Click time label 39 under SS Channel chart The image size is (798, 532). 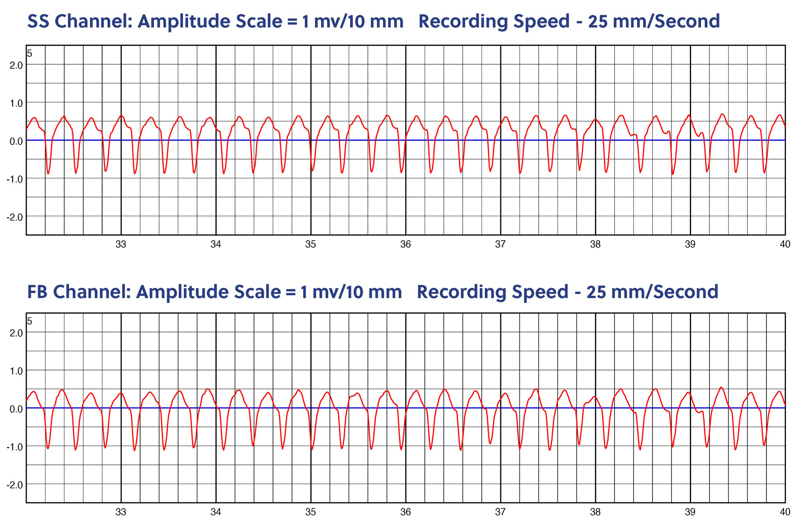click(690, 245)
